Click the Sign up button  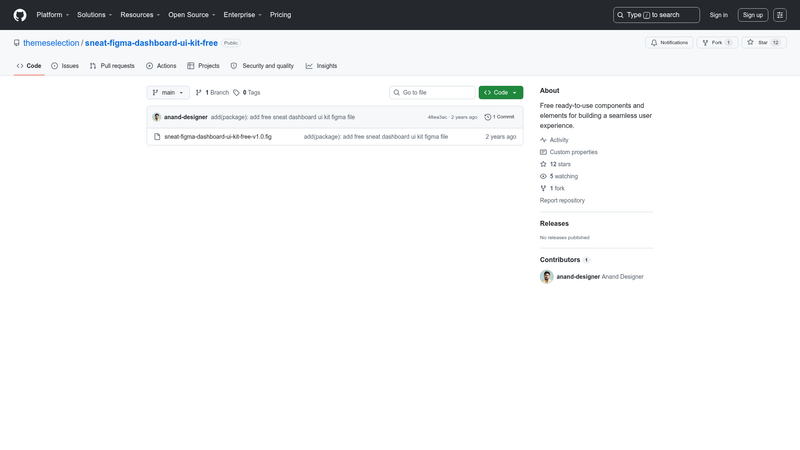753,15
